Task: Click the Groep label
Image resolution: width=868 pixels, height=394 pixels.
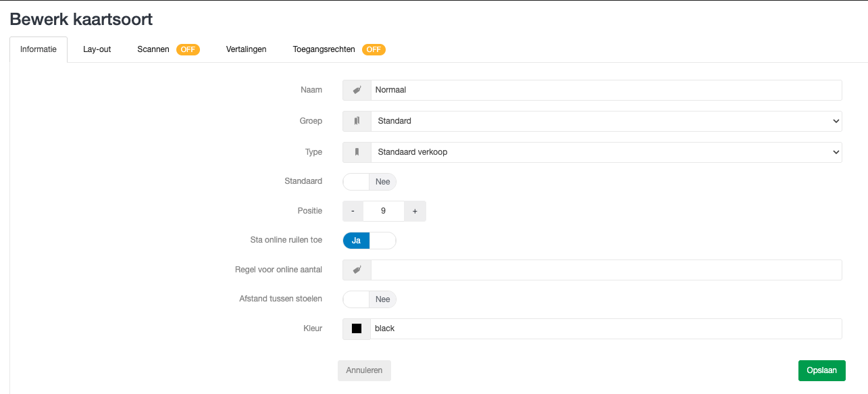Action: click(311, 121)
